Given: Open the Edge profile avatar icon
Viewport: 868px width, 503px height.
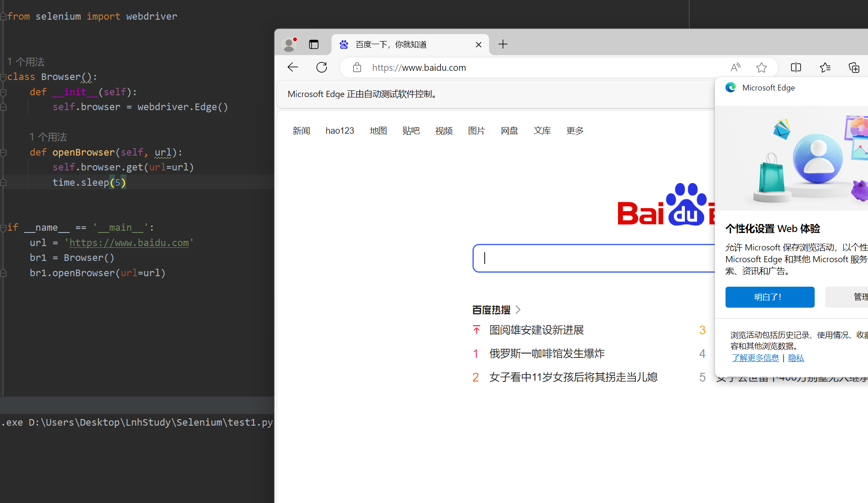Looking at the screenshot, I should click(289, 44).
